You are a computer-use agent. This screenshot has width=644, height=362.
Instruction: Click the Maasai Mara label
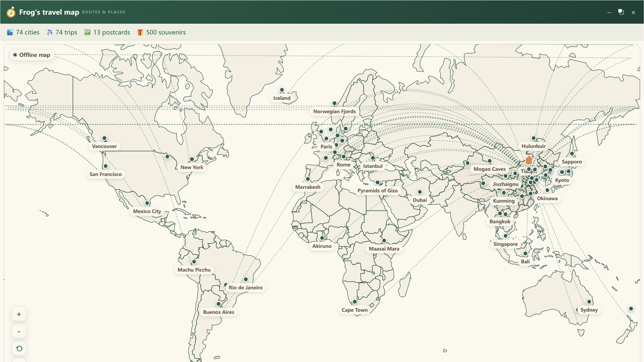[384, 249]
